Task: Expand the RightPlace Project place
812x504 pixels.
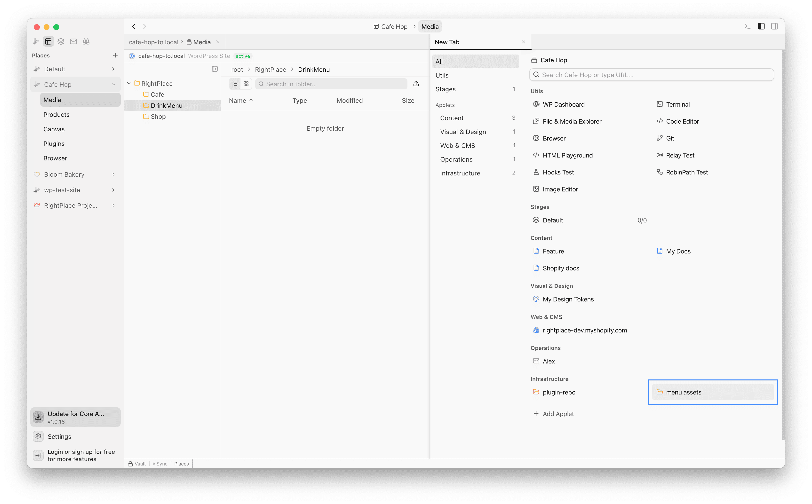Action: coord(113,206)
